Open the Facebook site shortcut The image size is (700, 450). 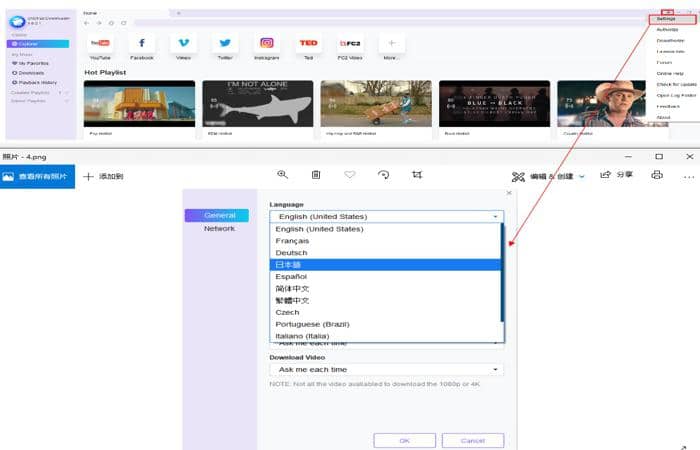pyautogui.click(x=141, y=44)
